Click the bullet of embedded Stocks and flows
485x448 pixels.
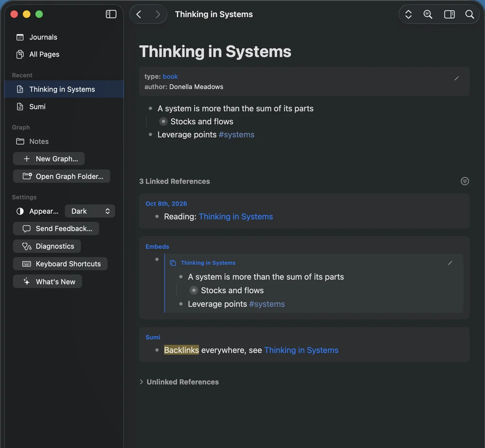[194, 290]
